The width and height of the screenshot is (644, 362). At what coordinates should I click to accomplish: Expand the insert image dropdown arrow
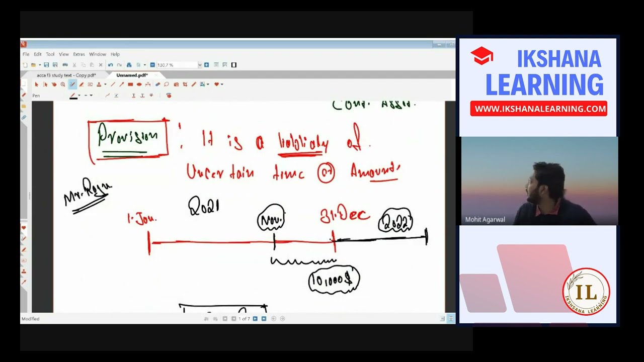(x=208, y=84)
